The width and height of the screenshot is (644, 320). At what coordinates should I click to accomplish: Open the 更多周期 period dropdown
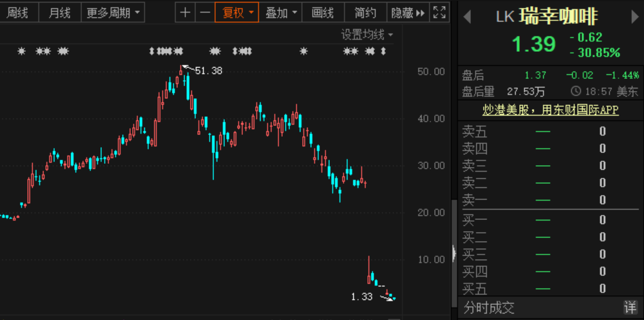pos(113,13)
